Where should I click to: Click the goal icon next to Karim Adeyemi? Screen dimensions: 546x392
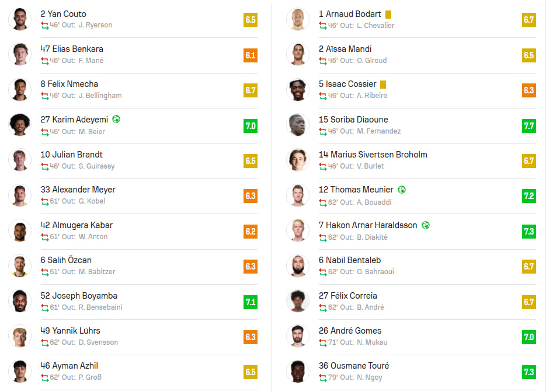pyautogui.click(x=116, y=120)
